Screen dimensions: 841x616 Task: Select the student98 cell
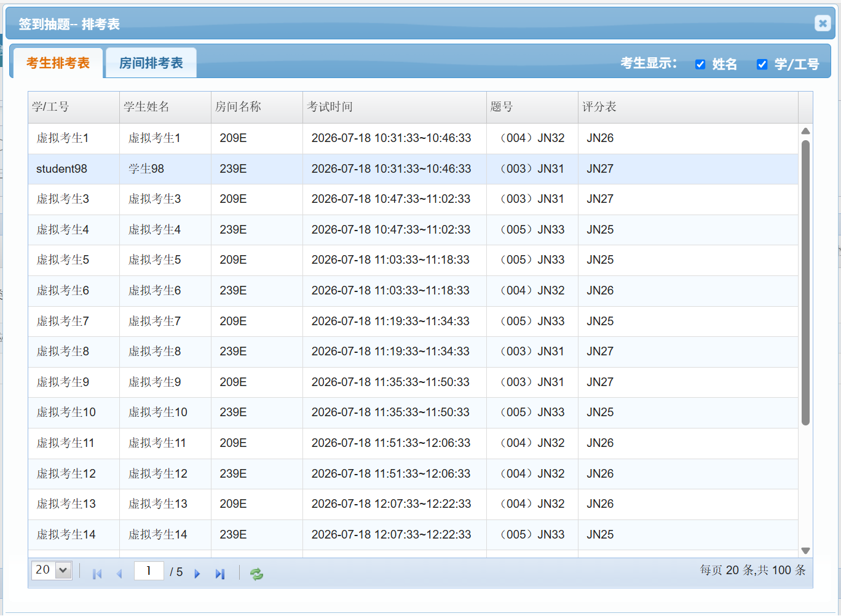pyautogui.click(x=74, y=168)
